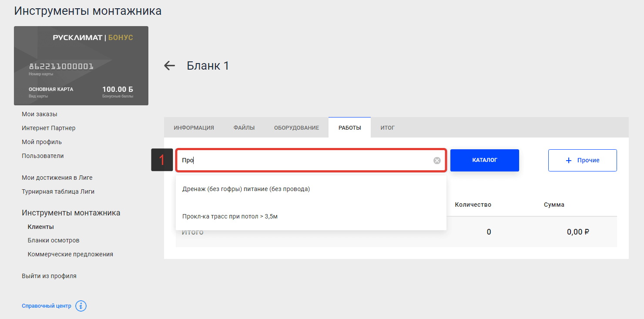This screenshot has height=319, width=644.
Task: Open the Справочный центр link
Action: [47, 306]
